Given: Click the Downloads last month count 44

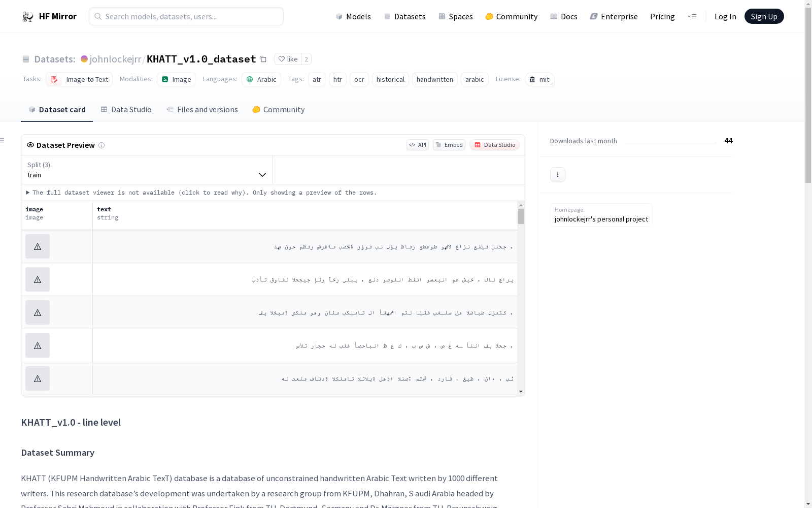Looking at the screenshot, I should (728, 141).
